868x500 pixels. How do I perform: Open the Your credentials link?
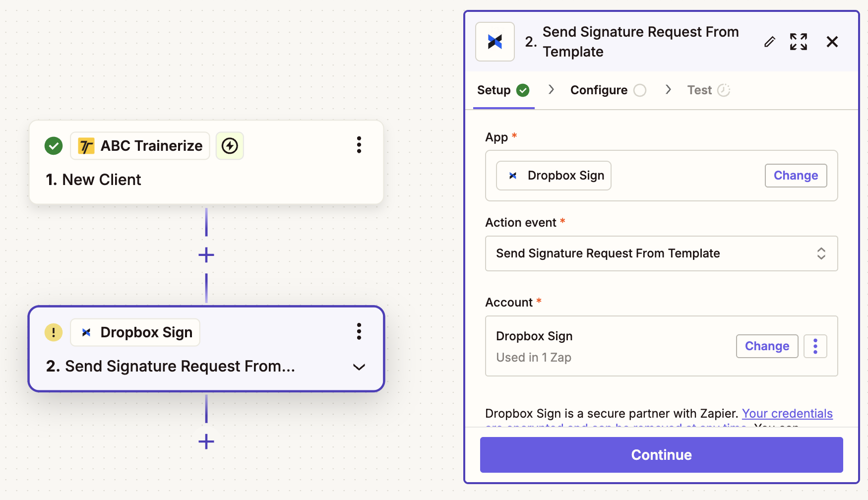[x=787, y=414]
